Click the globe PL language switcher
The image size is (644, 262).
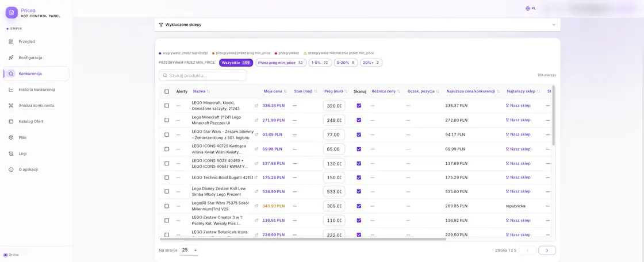(x=530, y=8)
